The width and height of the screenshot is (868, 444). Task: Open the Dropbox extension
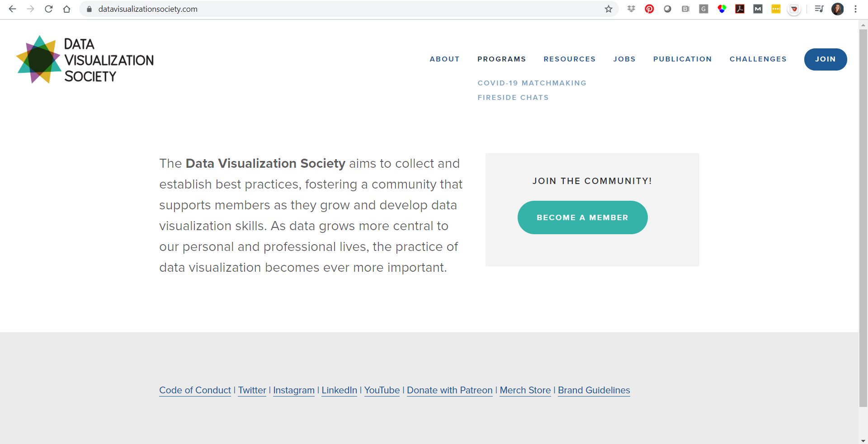pos(632,9)
